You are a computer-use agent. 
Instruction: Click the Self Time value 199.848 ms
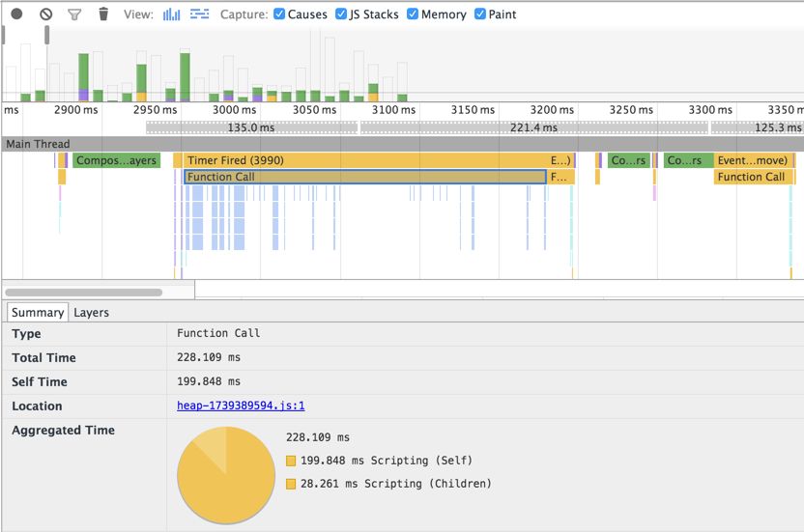click(209, 381)
